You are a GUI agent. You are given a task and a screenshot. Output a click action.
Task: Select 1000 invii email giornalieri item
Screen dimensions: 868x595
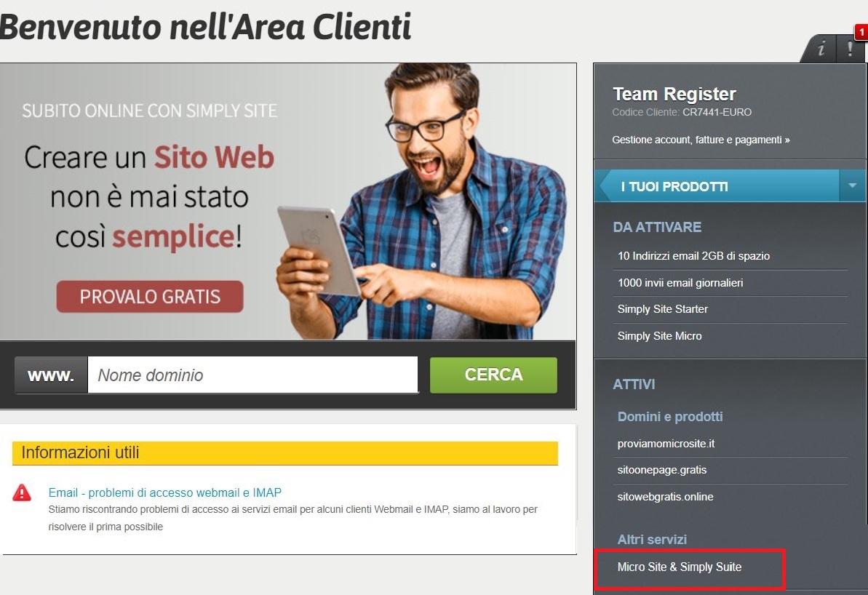(680, 283)
